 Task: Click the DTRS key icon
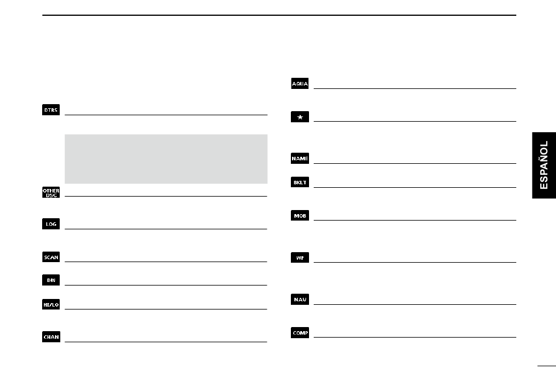[x=51, y=110]
